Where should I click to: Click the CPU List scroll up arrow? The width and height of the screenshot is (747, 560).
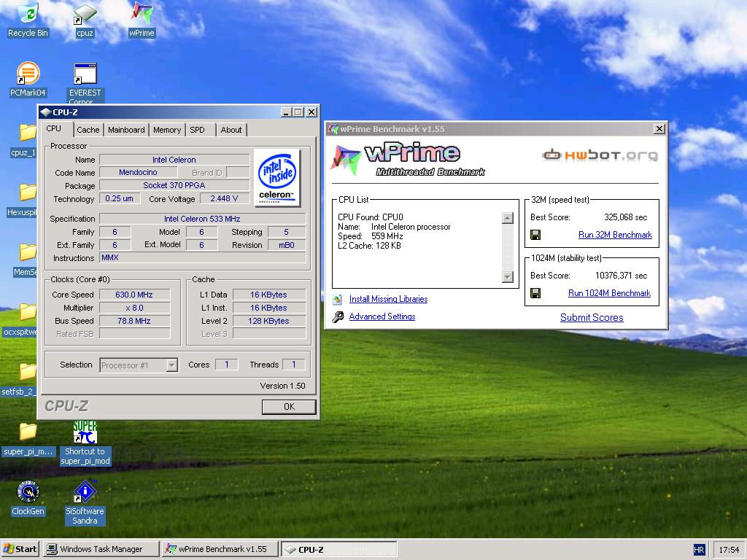click(x=508, y=218)
